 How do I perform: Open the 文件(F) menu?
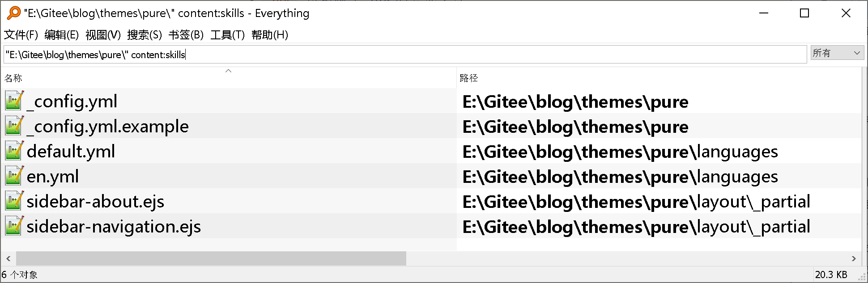21,35
